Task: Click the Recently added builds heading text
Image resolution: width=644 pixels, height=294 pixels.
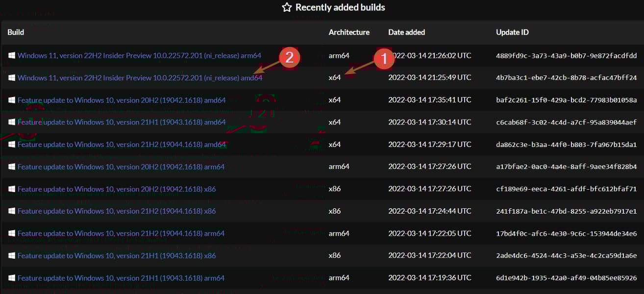Action: tap(340, 7)
